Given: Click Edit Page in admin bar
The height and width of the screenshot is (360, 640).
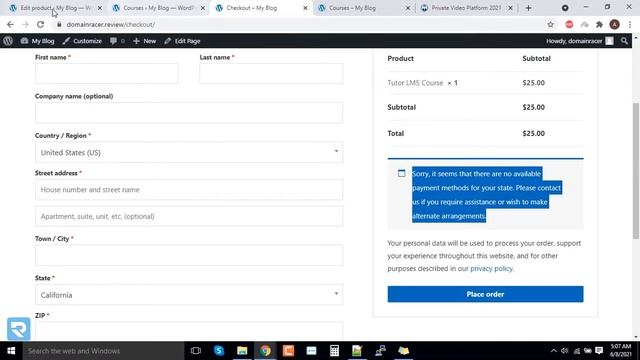Looking at the screenshot, I should (182, 41).
